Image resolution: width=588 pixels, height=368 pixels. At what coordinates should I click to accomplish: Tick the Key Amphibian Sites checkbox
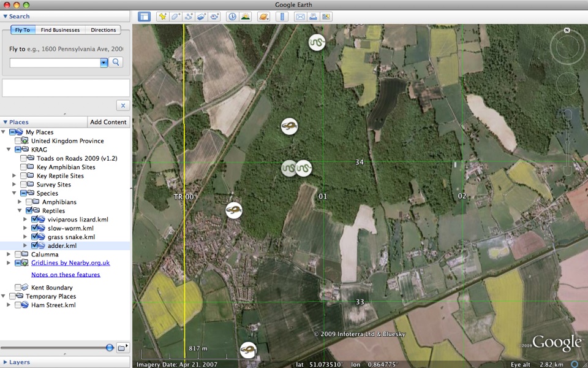coord(23,167)
